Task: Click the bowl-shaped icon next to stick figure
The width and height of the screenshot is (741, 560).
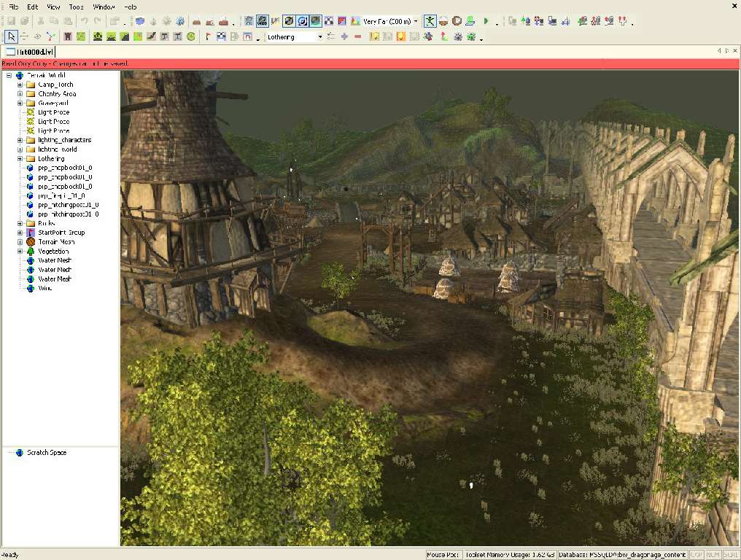Action: (443, 21)
